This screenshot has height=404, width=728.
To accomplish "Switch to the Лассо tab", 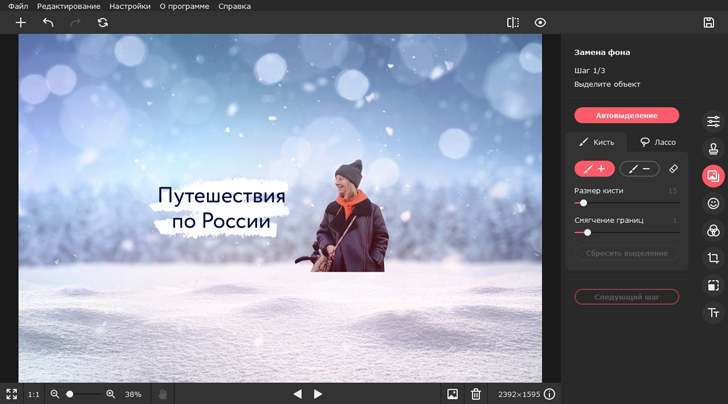I will tap(658, 142).
